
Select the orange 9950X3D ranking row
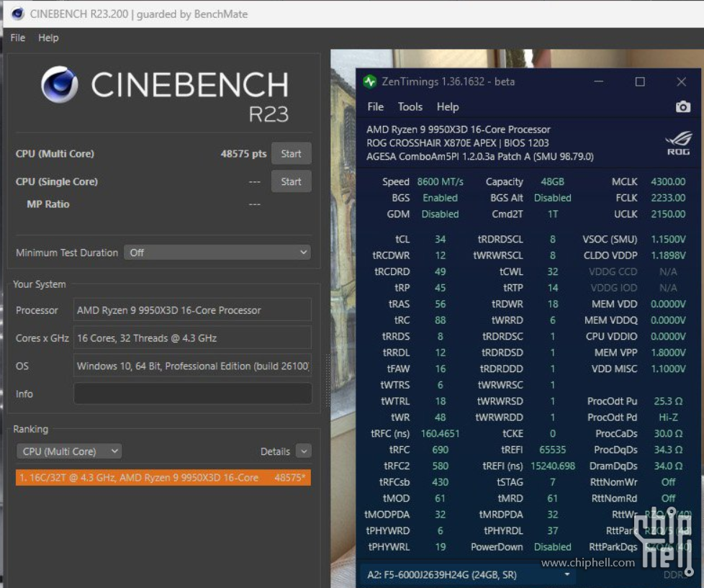point(163,478)
